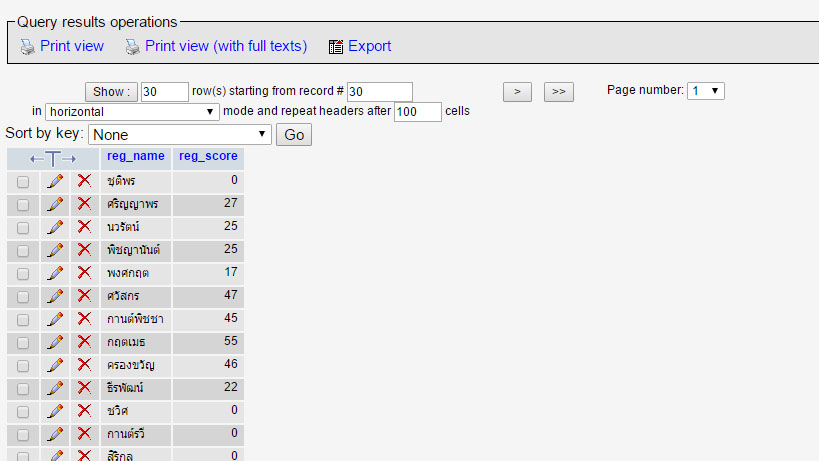This screenshot has width=819, height=461.
Task: Tick the checkbox for the score 27 row
Action: (x=23, y=205)
